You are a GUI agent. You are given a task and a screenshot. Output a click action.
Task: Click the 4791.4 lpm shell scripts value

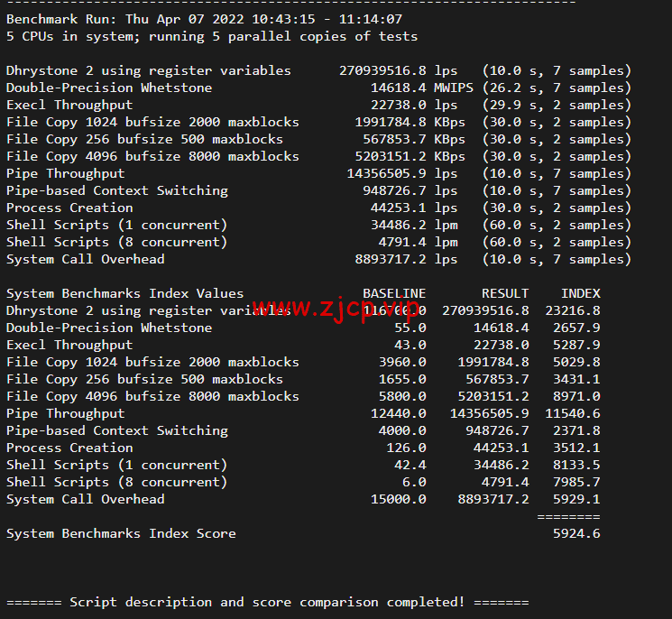tap(418, 242)
